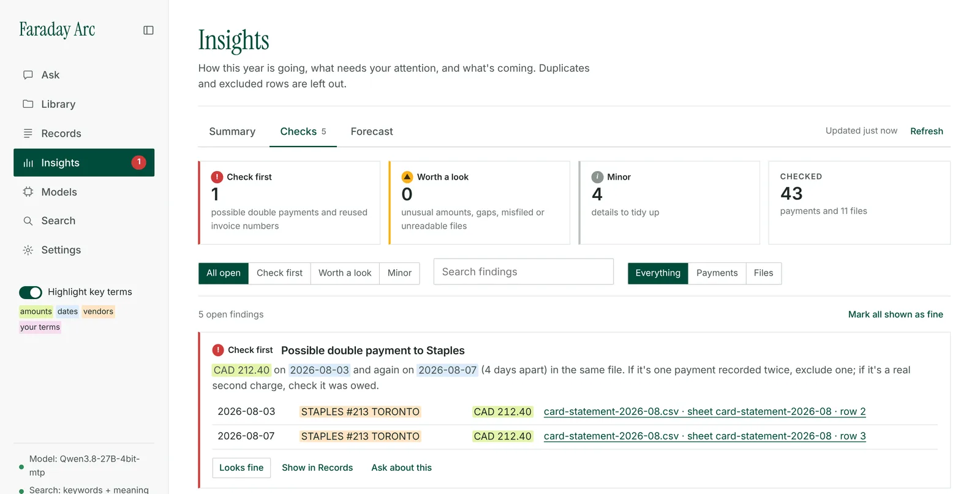980x494 pixels.
Task: Focus the Search findings input
Action: point(524,272)
